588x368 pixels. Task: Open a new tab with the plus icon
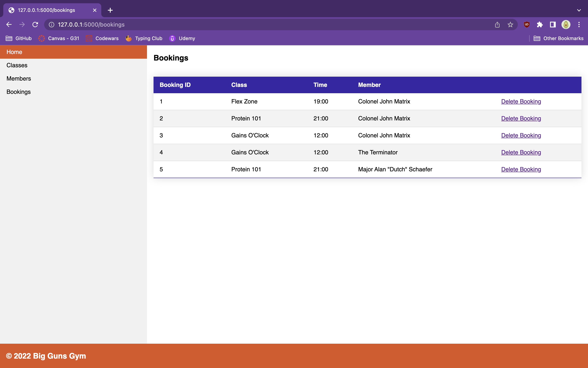tap(110, 10)
